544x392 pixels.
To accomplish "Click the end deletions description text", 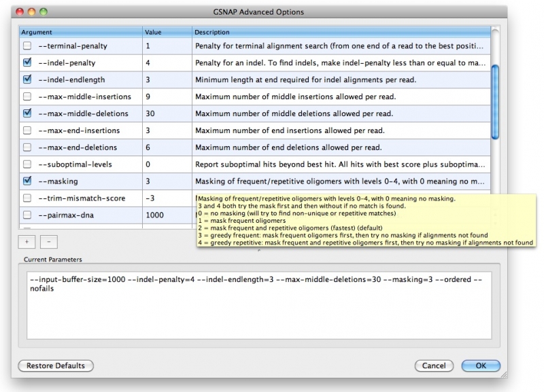I will coord(288,147).
